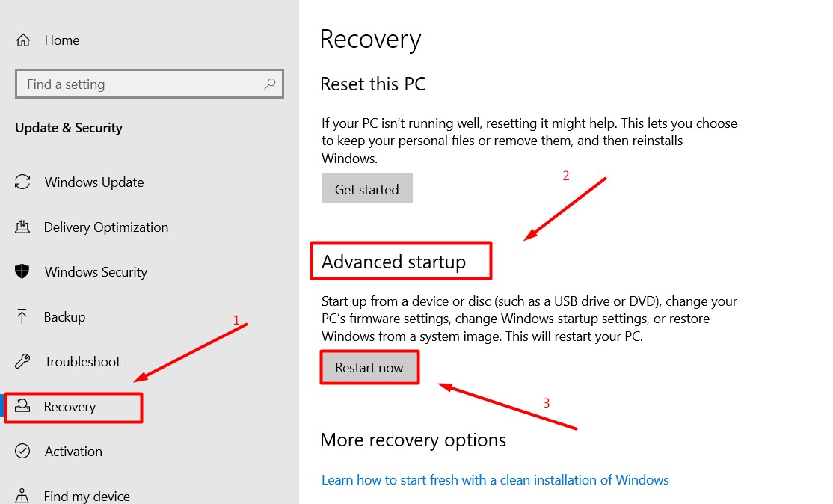Click the Troubleshoot wrench icon
Image resolution: width=833 pixels, height=504 pixels.
[x=22, y=361]
